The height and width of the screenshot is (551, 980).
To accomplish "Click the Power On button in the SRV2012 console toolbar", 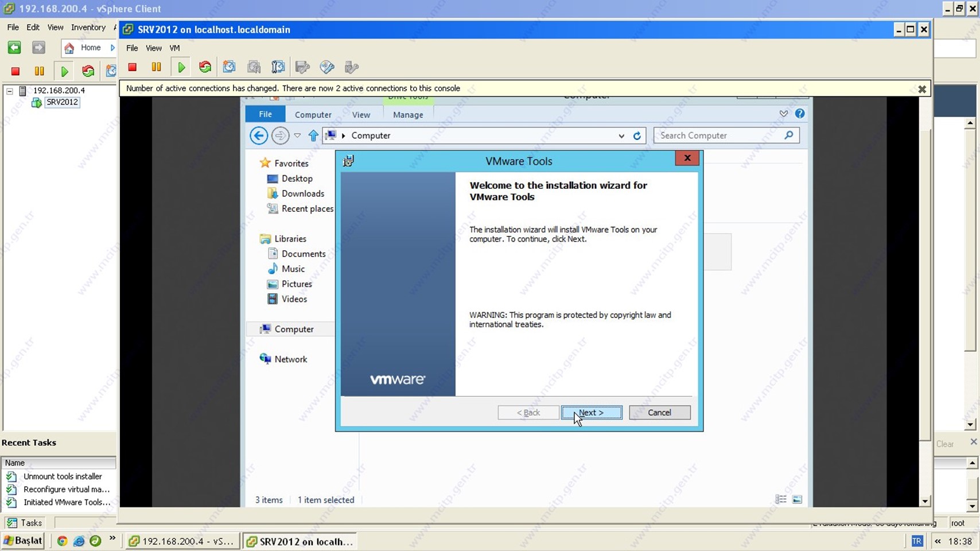I will 181,67.
